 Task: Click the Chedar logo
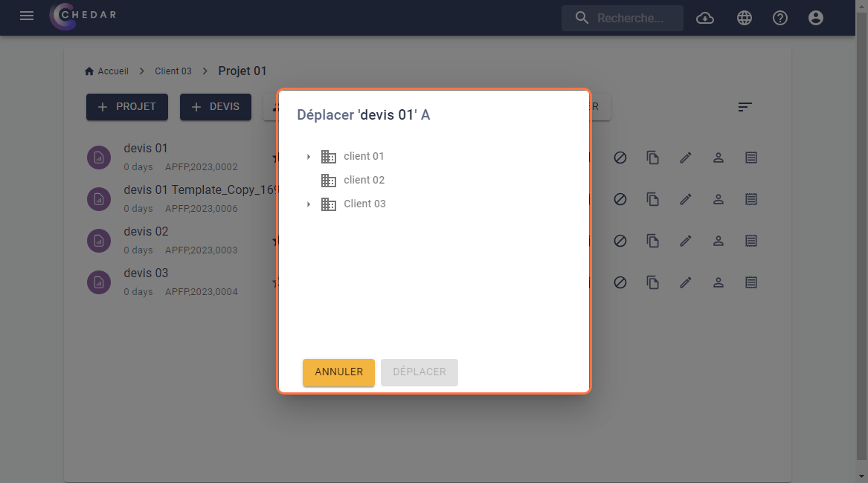coord(83,16)
